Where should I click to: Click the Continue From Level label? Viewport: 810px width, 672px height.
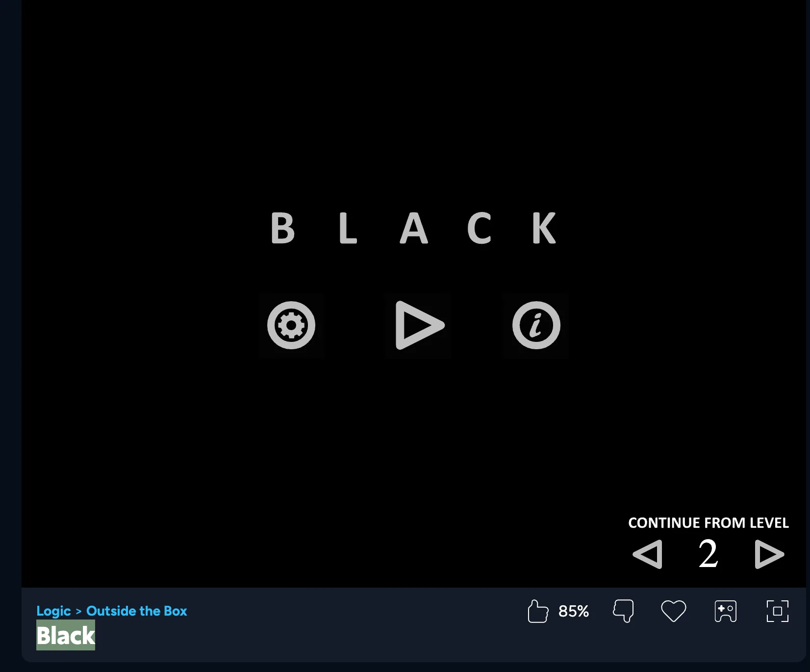pyautogui.click(x=708, y=523)
